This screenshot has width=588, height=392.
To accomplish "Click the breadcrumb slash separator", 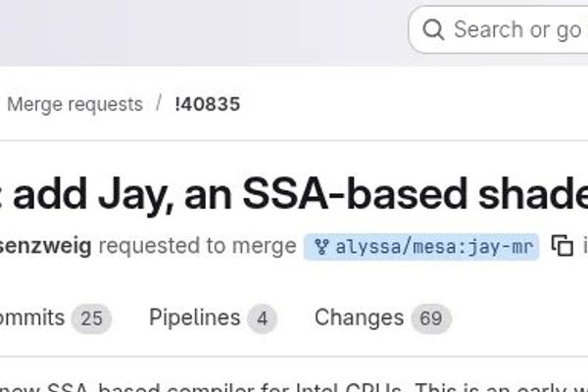I will tap(159, 104).
